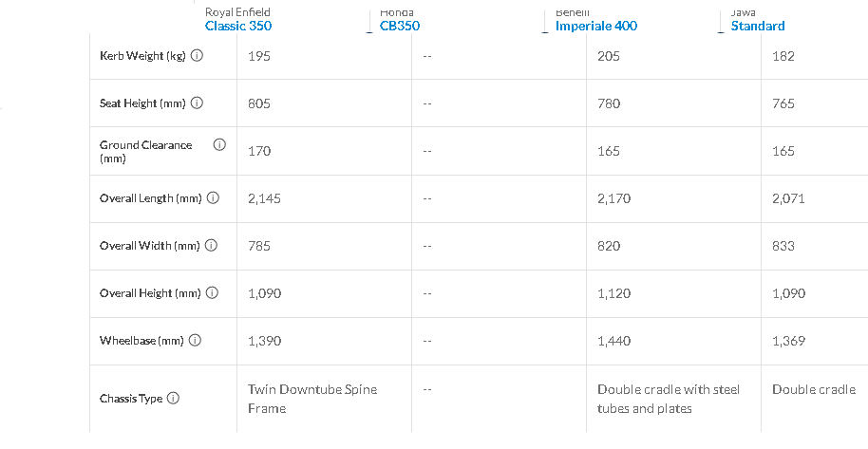Open the Jawa Standard link

[x=758, y=26]
